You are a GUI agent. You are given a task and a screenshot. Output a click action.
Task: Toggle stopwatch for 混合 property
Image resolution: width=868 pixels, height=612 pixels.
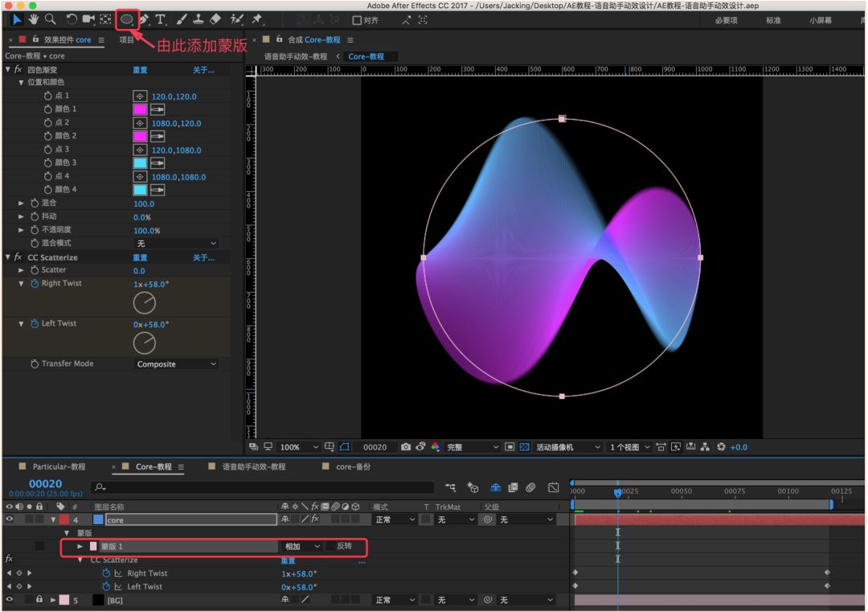click(35, 203)
